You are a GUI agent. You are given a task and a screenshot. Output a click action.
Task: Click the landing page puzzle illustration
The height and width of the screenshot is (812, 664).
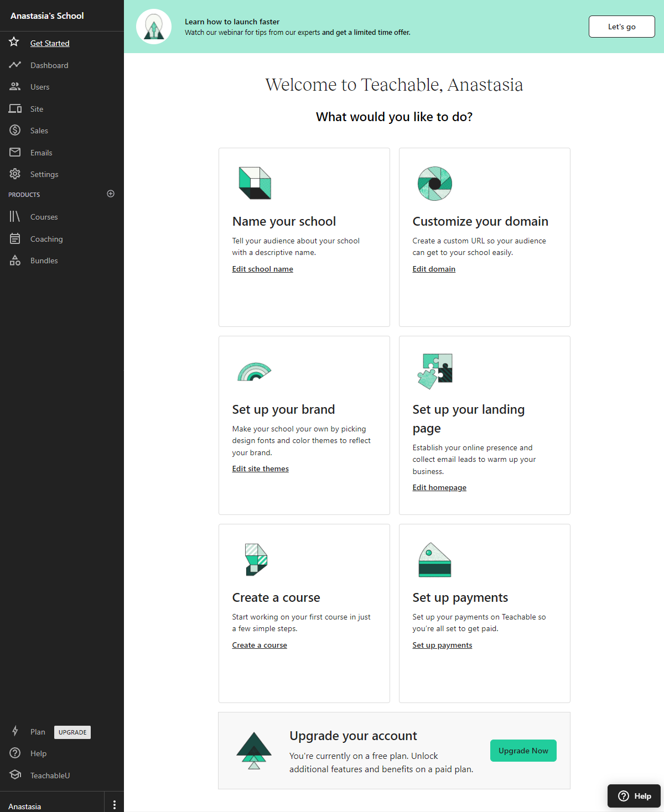click(435, 371)
